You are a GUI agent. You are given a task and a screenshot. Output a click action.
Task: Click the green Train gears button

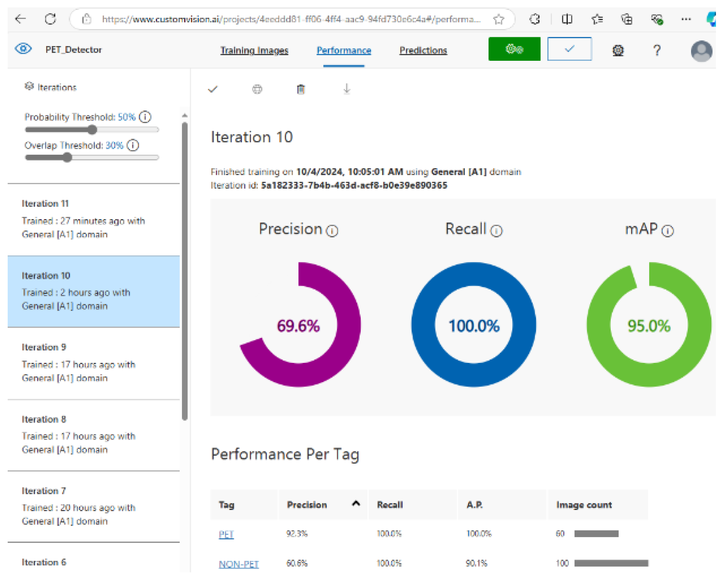514,49
